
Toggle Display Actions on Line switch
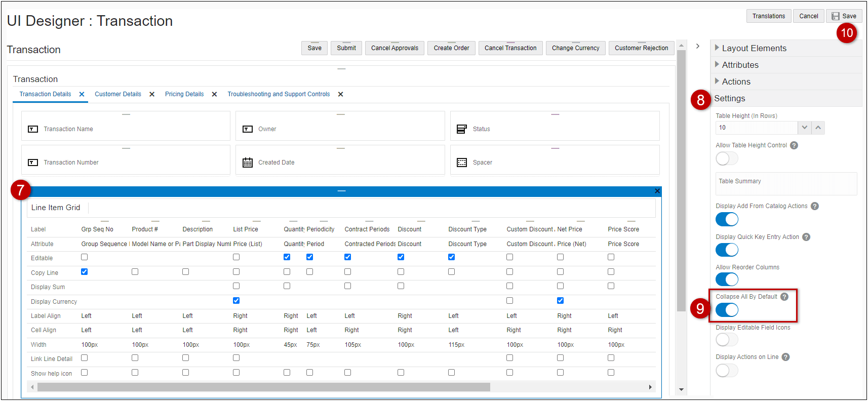(727, 371)
